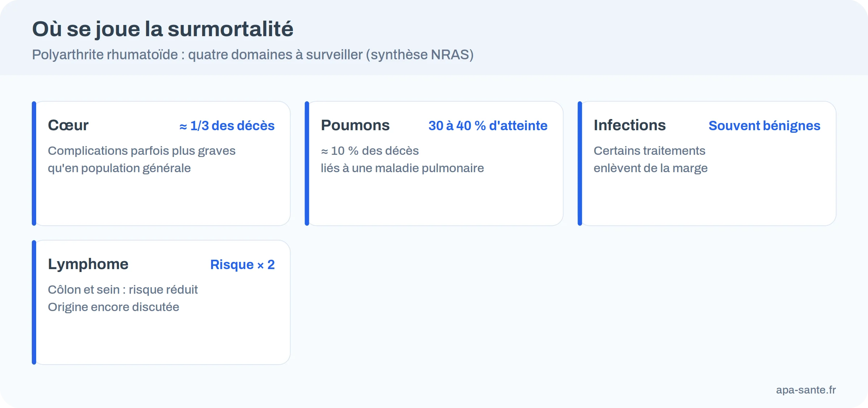
Task: Click 'enlèvent de la marge' line
Action: pyautogui.click(x=650, y=168)
